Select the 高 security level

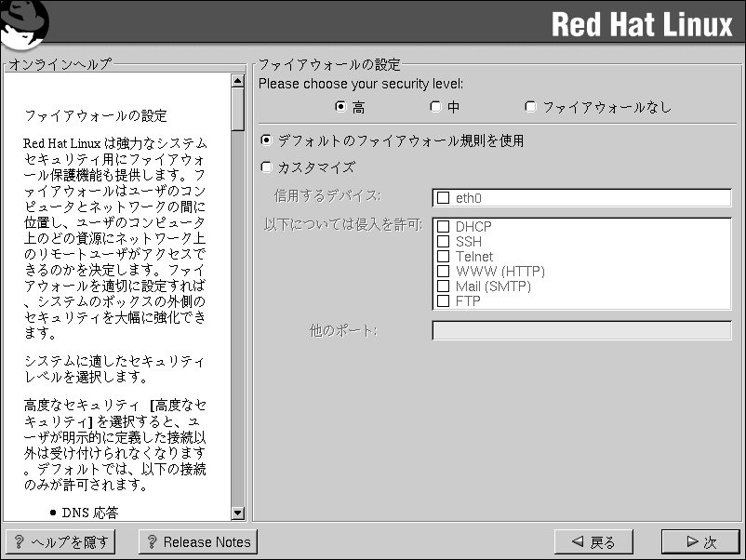coord(340,107)
